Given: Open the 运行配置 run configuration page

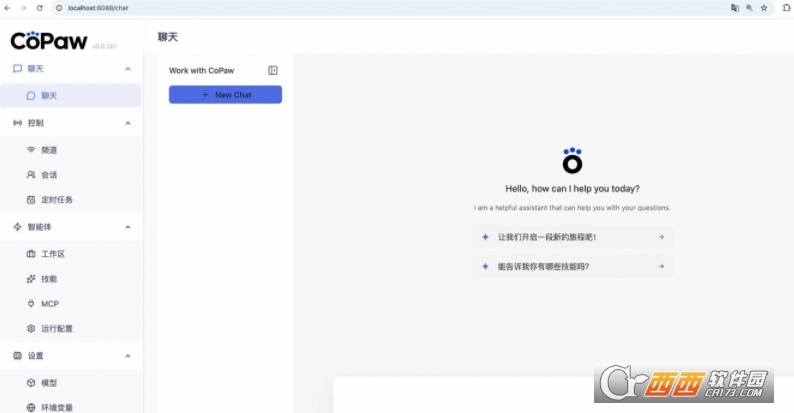Looking at the screenshot, I should [56, 329].
